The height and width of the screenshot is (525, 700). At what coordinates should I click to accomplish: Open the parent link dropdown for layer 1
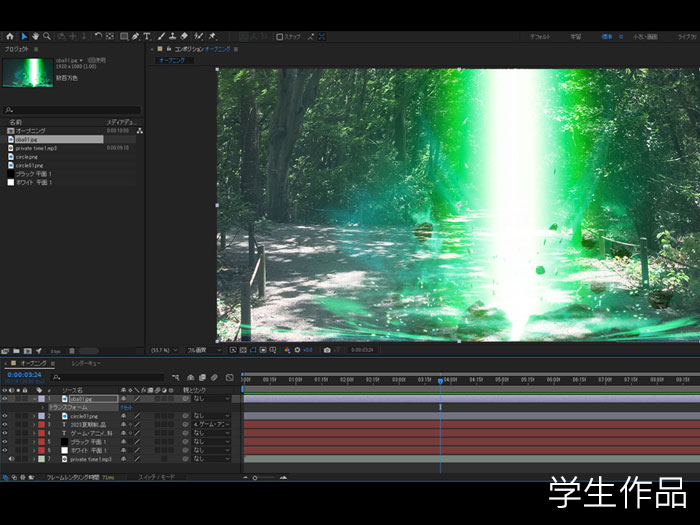pyautogui.click(x=210, y=398)
